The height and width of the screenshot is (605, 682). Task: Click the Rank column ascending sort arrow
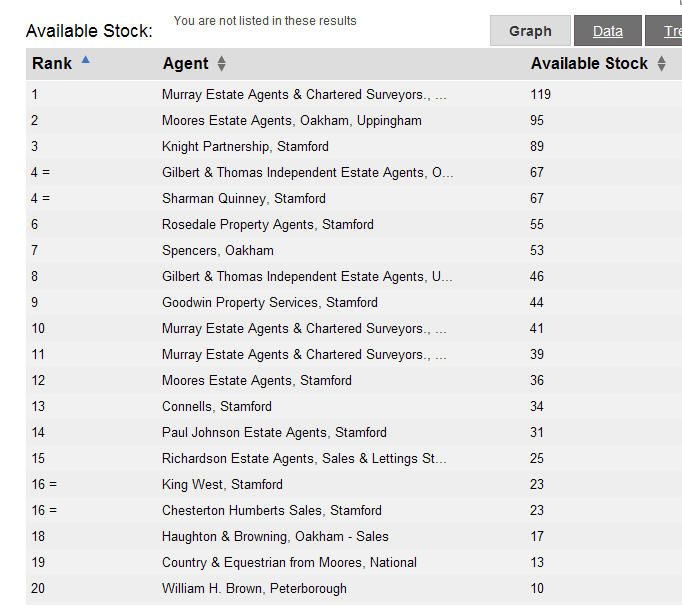(x=86, y=60)
